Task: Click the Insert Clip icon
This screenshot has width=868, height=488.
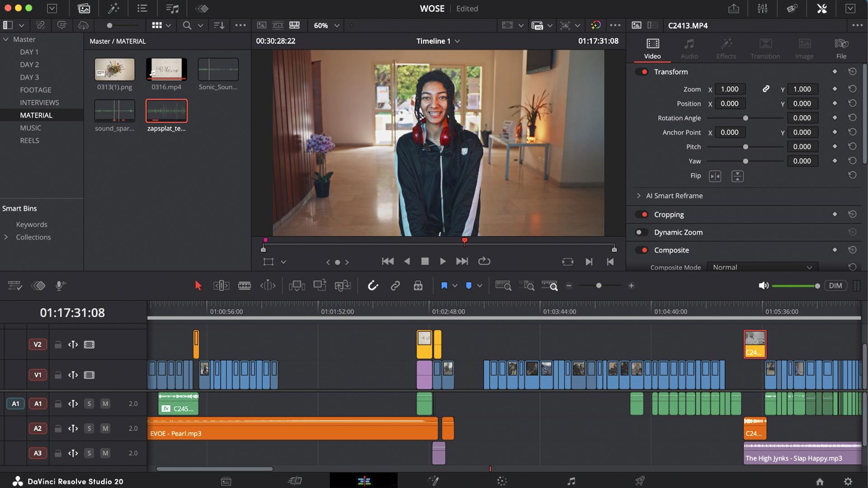Action: click(x=297, y=286)
